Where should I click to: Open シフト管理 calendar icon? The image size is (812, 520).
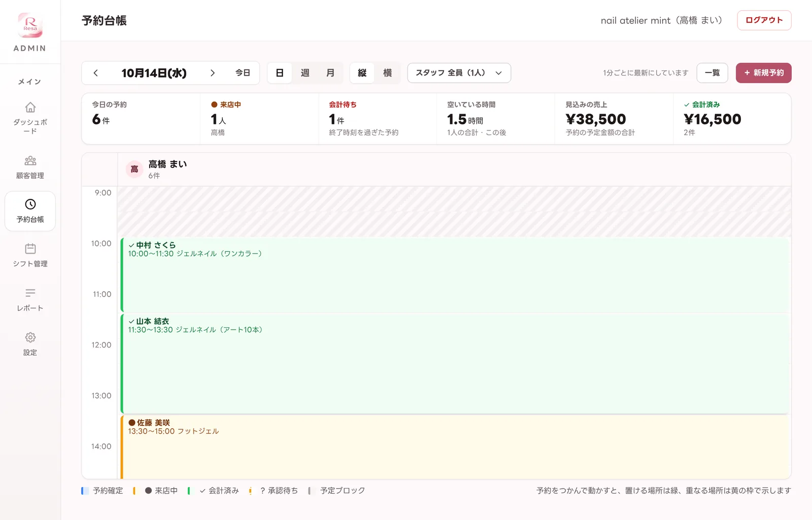click(30, 249)
